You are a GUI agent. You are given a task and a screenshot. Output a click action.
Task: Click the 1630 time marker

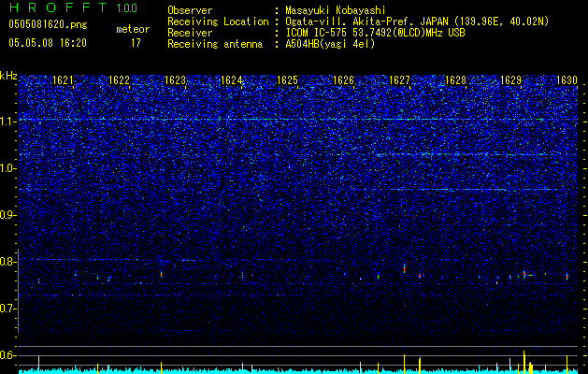[566, 80]
